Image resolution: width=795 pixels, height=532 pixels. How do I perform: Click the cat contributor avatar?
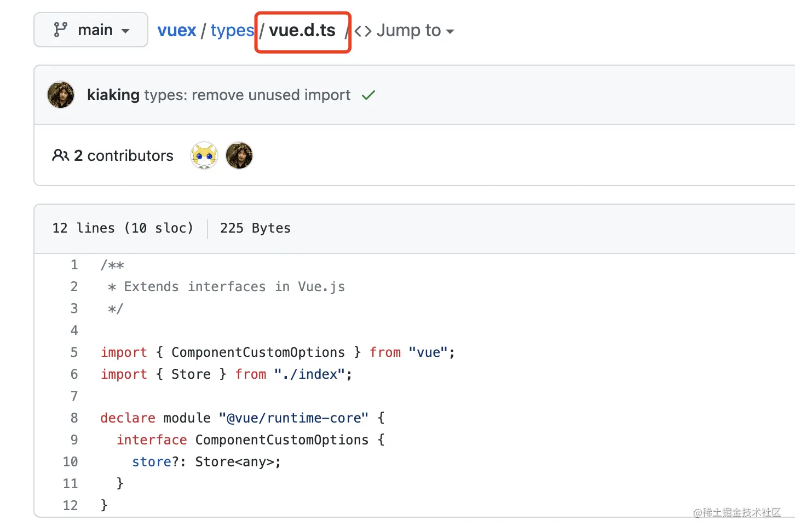[x=204, y=156]
